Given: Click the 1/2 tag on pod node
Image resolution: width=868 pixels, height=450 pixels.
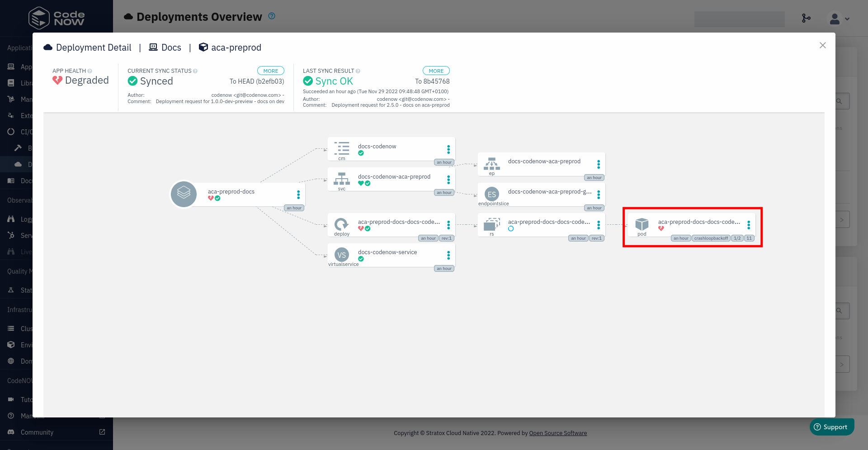Looking at the screenshot, I should click(737, 238).
